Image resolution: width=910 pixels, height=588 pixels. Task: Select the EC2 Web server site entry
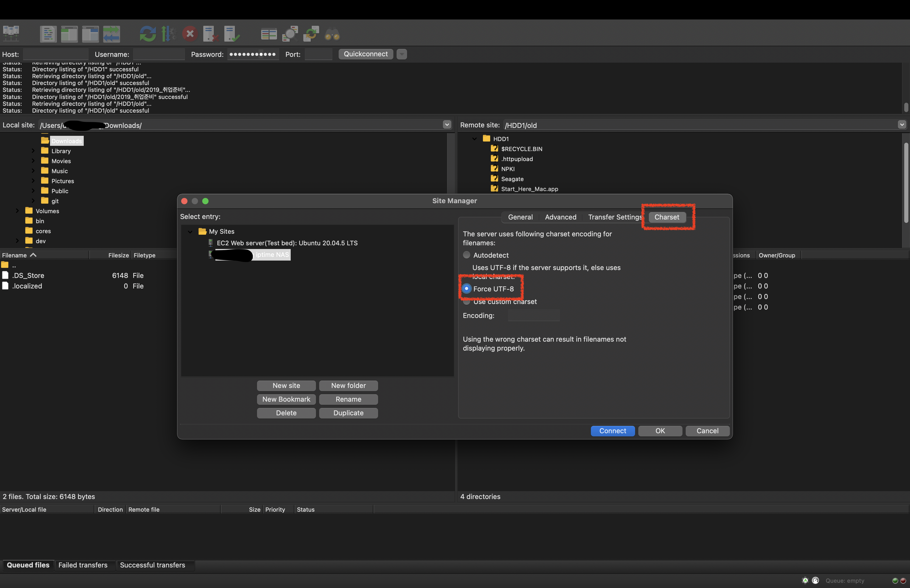tap(287, 243)
